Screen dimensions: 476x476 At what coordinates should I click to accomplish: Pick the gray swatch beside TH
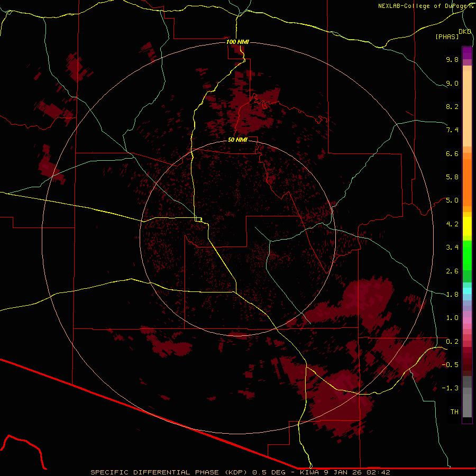pos(467,407)
